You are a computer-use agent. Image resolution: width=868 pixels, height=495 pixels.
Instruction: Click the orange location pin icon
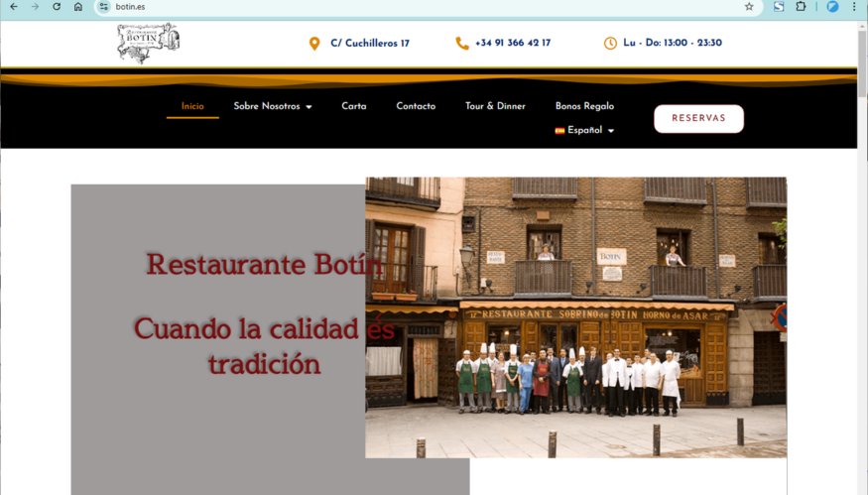point(314,44)
